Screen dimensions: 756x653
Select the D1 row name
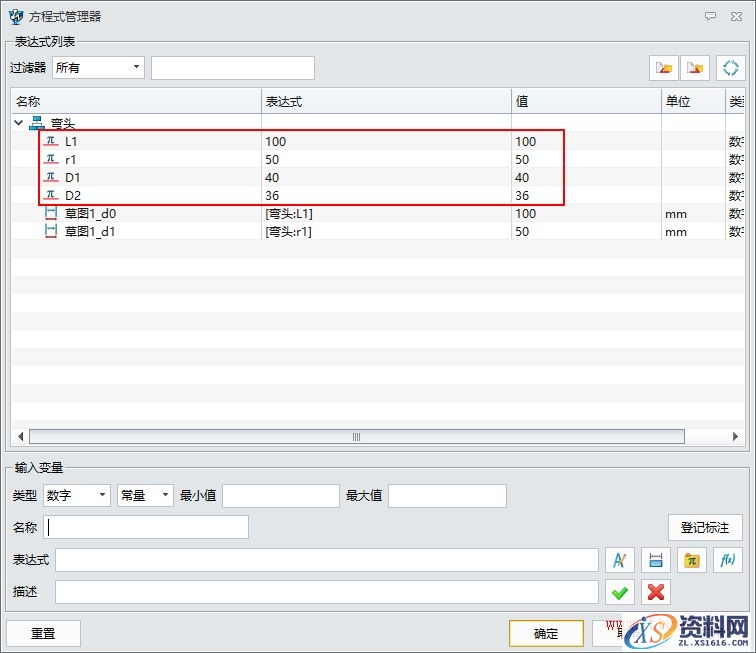[72, 177]
